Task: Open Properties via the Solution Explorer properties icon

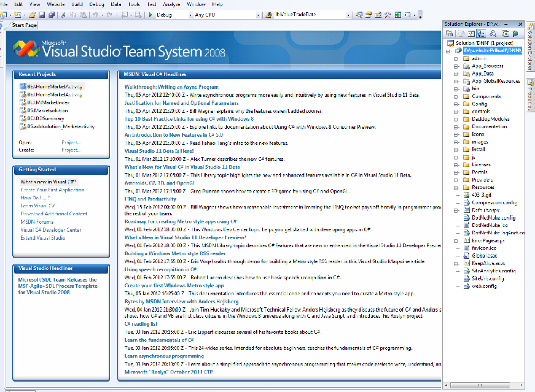Action: (449, 34)
